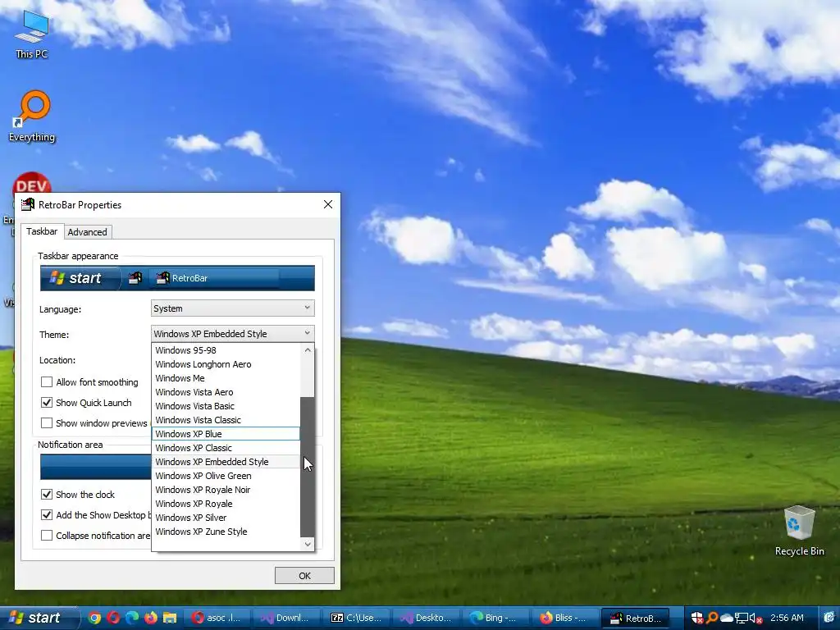Uncheck Show the clock
The height and width of the screenshot is (630, 840).
click(47, 494)
